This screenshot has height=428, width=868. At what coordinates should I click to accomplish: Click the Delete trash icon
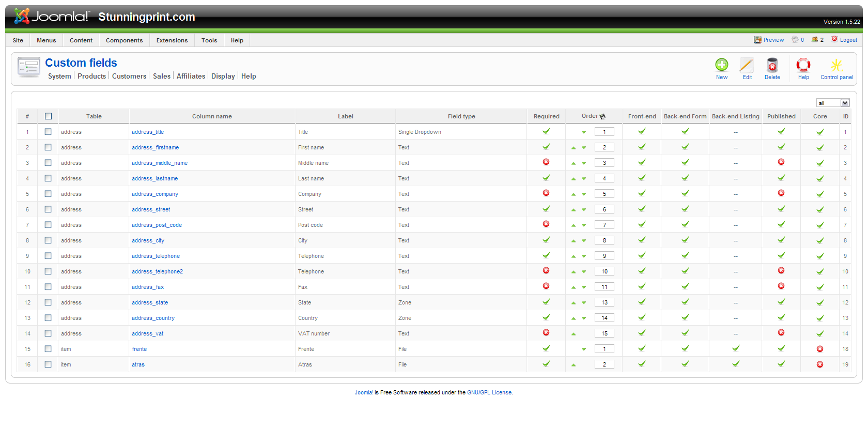pyautogui.click(x=772, y=65)
